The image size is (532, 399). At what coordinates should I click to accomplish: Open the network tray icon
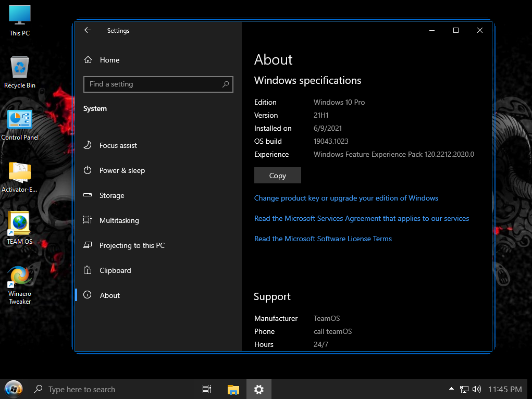click(464, 389)
